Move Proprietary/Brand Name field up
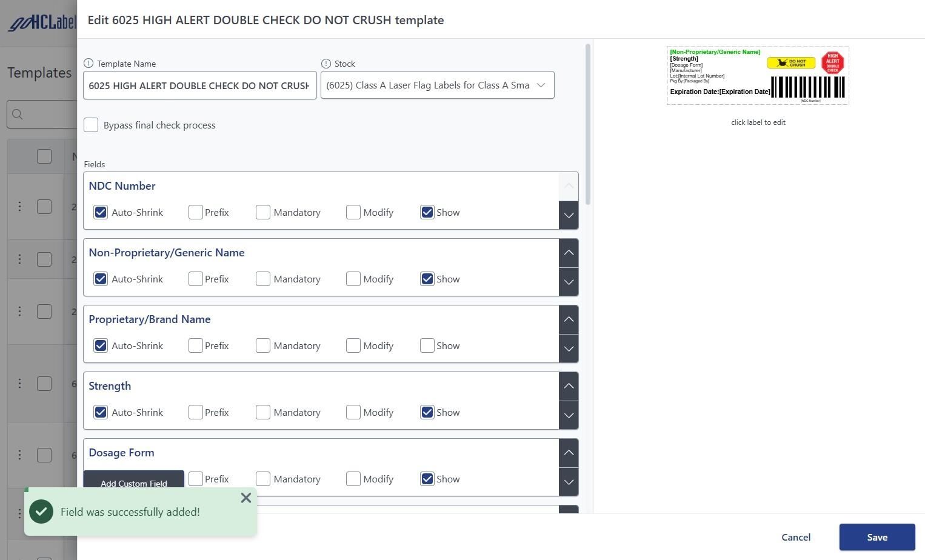Viewport: 925px width, 560px height. pos(569,319)
